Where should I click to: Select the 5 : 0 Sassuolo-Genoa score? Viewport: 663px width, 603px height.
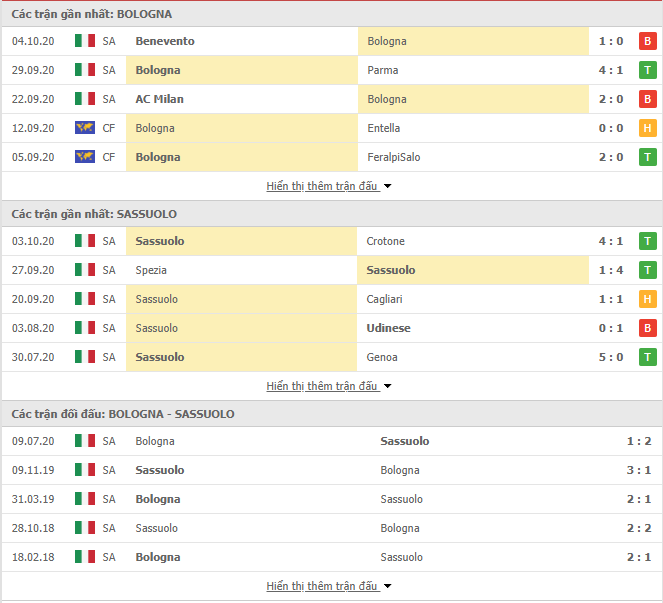[x=613, y=357]
